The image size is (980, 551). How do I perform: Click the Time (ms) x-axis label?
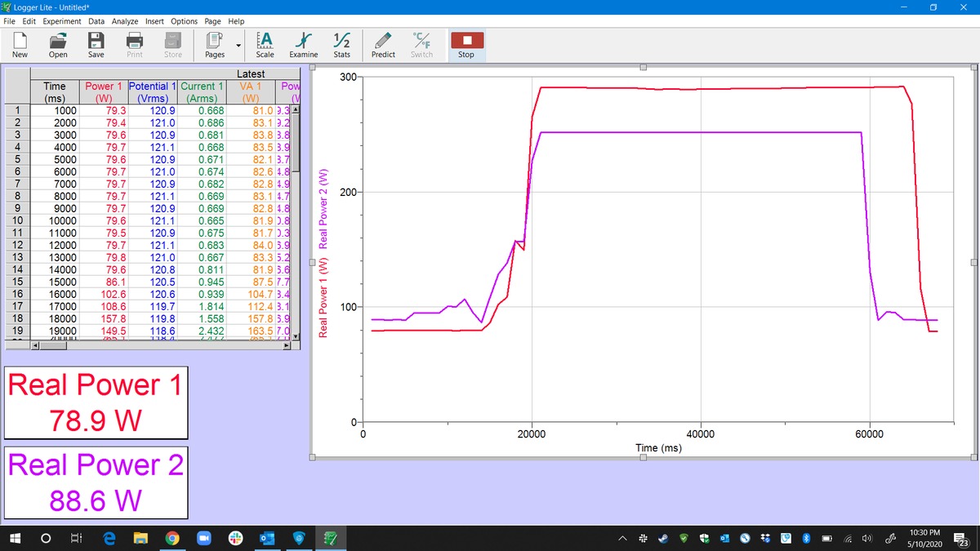(x=658, y=448)
